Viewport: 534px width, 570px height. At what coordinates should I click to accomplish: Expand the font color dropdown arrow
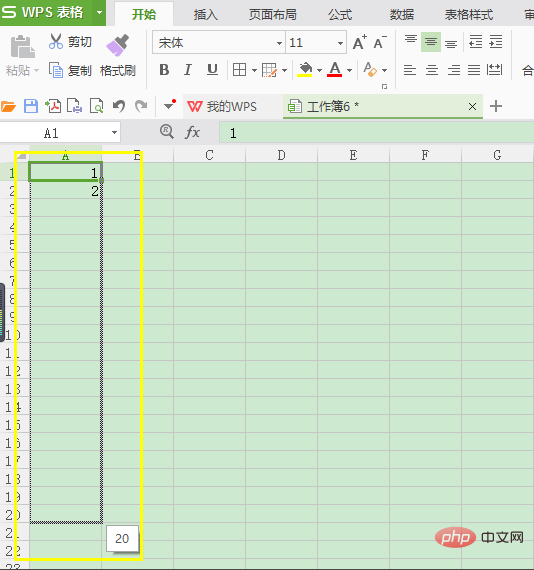pos(349,70)
